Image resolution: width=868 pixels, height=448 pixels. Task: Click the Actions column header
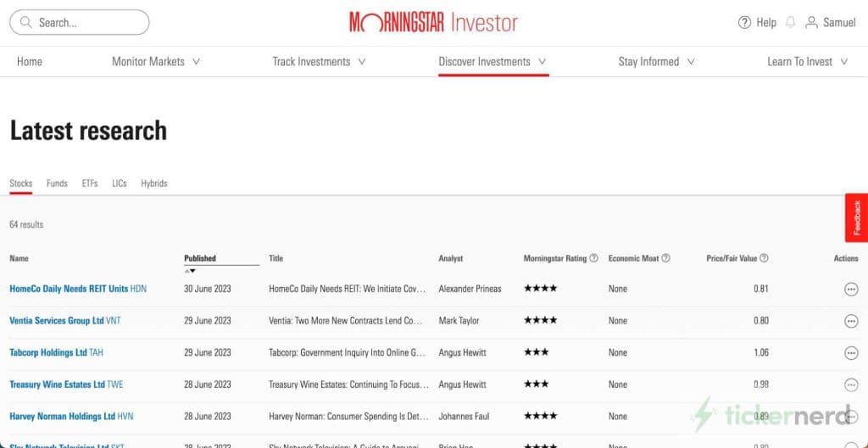(x=846, y=258)
